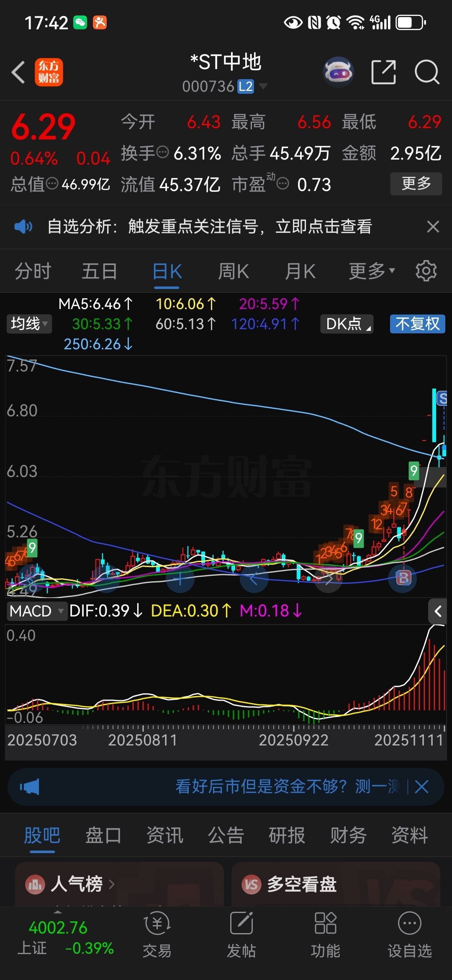This screenshot has width=452, height=980.
Task: Tap the *ST中地 stock title
Action: click(x=226, y=62)
